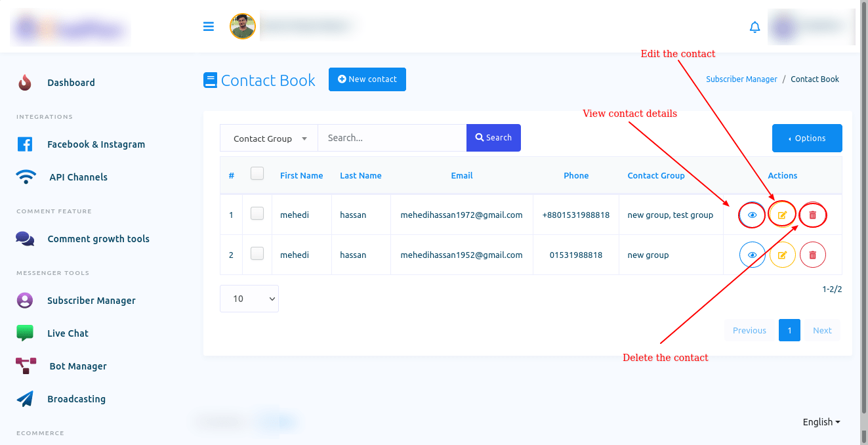View details of second contact row
This screenshot has width=868, height=445.
tap(752, 255)
